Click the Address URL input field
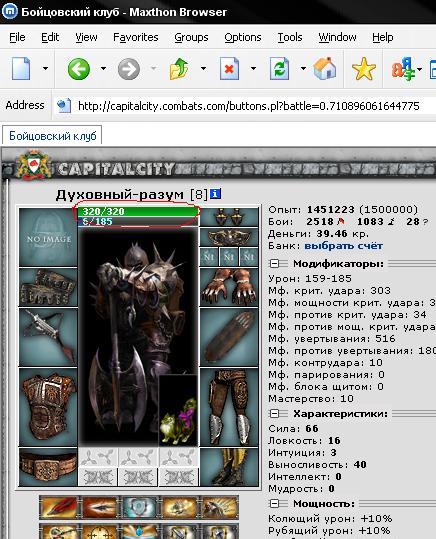The height and width of the screenshot is (539, 436). coord(248,106)
